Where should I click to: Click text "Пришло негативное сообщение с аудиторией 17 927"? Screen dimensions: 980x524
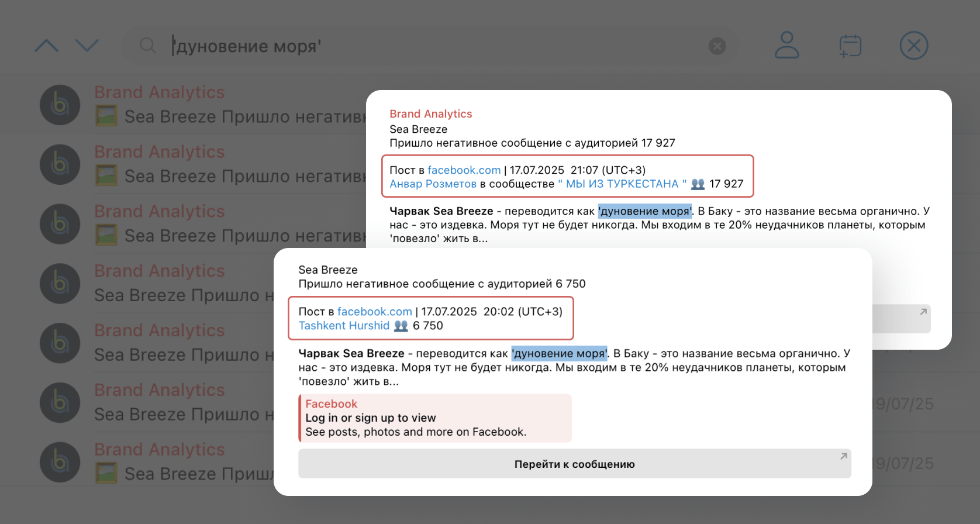pos(532,143)
